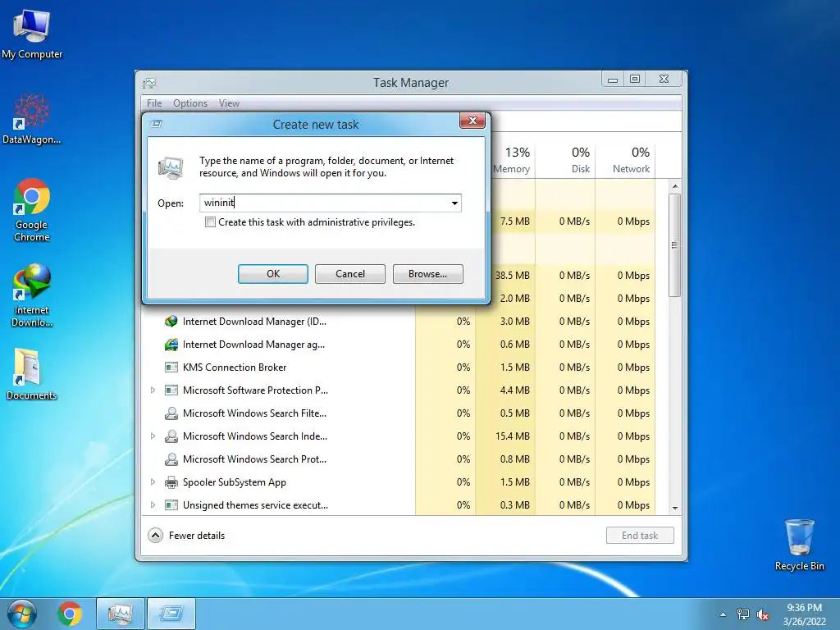
Task: Open the dropdown arrow of Open field
Action: pos(454,203)
